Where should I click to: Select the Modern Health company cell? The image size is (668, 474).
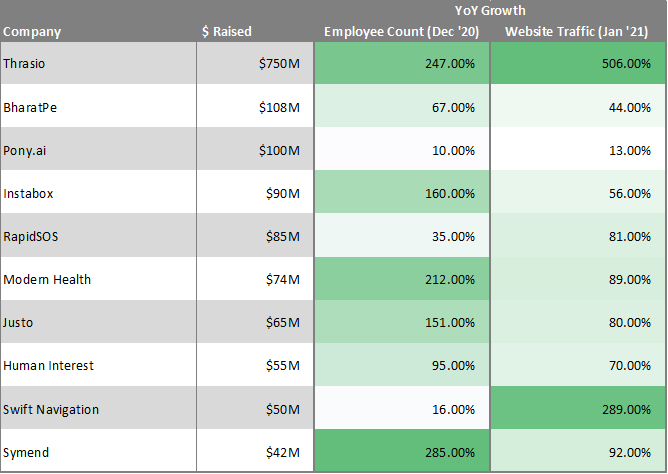pos(98,279)
